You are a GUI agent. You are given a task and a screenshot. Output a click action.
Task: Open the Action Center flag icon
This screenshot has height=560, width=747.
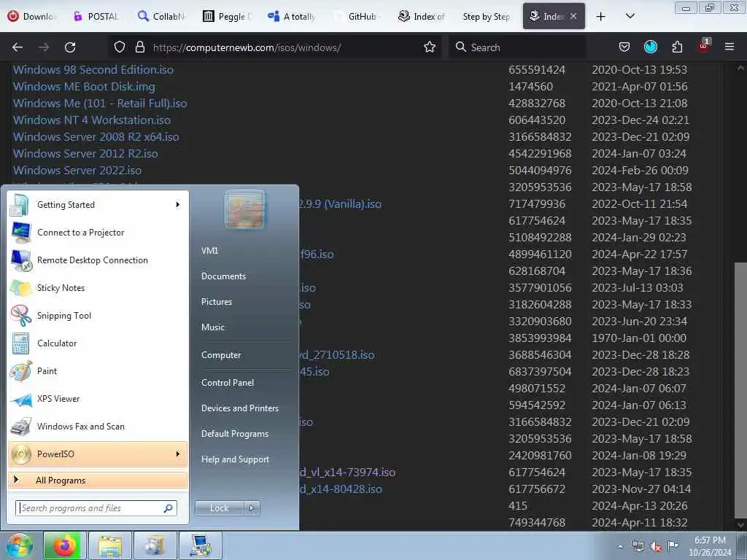[673, 546]
